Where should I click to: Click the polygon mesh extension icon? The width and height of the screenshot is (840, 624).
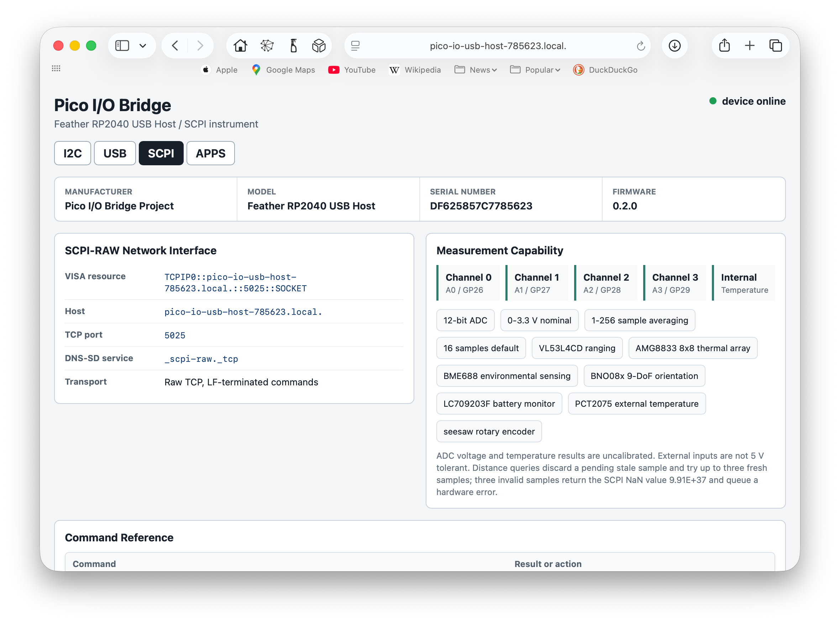click(x=267, y=46)
